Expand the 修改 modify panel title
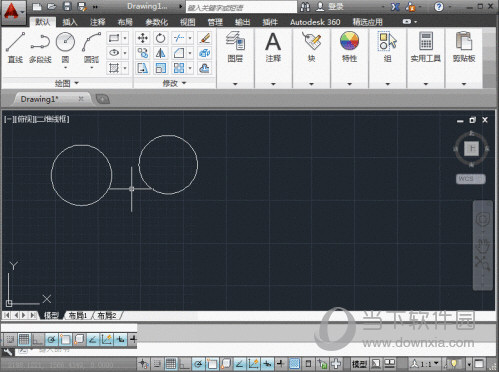499x372 pixels. pyautogui.click(x=174, y=83)
